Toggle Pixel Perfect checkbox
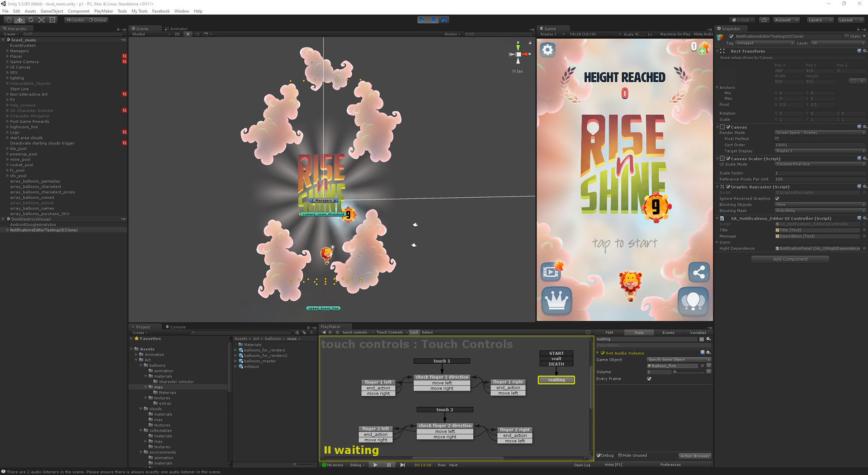Screen dimensions: 868x475 pos(777,139)
